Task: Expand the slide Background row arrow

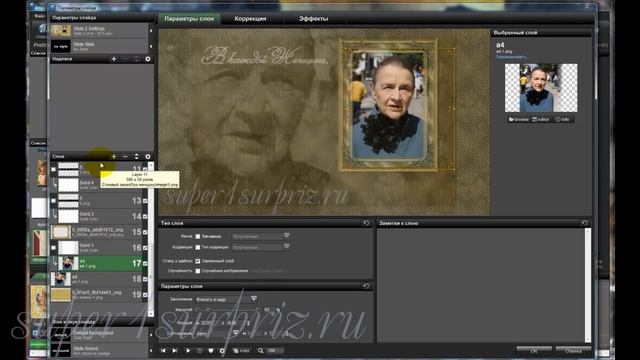Action: click(x=151, y=335)
